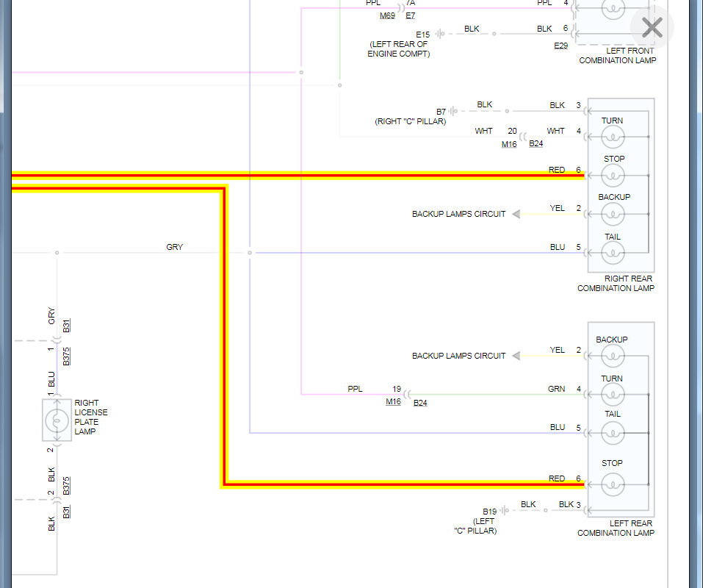Click the 'LEFT FRONT COMBINATION LAMP' label
Viewport: 703px width, 588px height.
coord(617,56)
